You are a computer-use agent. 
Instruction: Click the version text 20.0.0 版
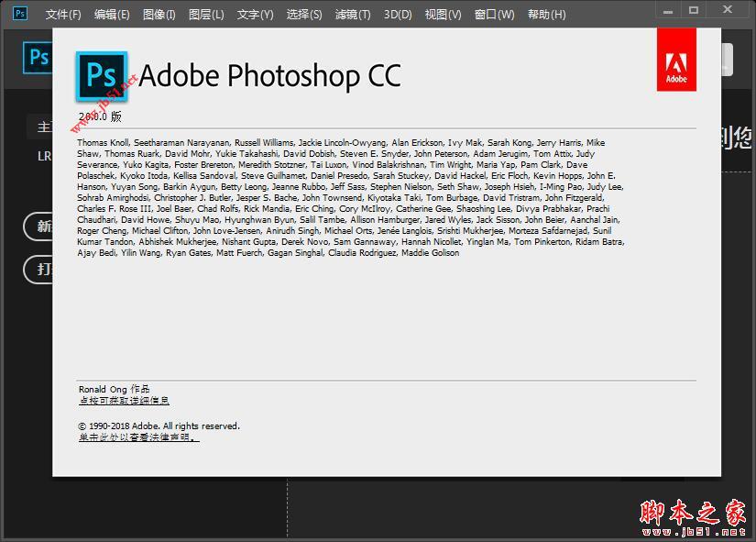pos(100,116)
